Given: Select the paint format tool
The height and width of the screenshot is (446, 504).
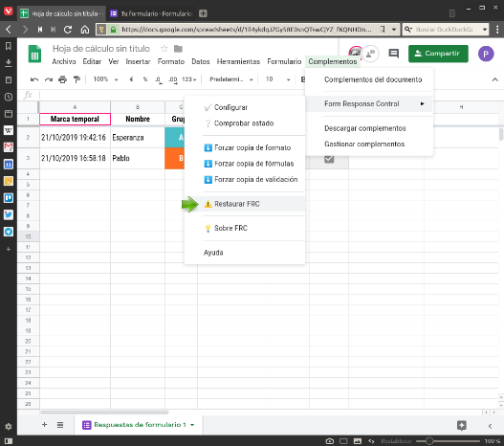Looking at the screenshot, I should click(x=77, y=79).
